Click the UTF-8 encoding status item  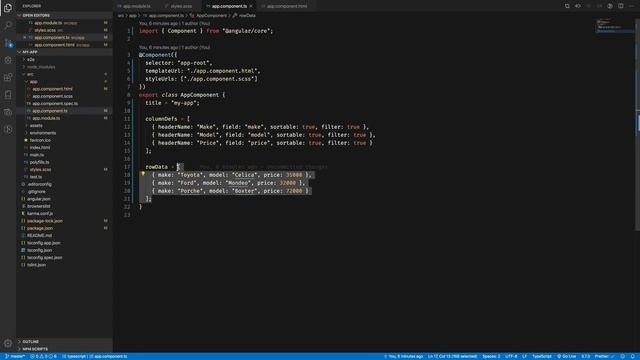click(x=511, y=356)
